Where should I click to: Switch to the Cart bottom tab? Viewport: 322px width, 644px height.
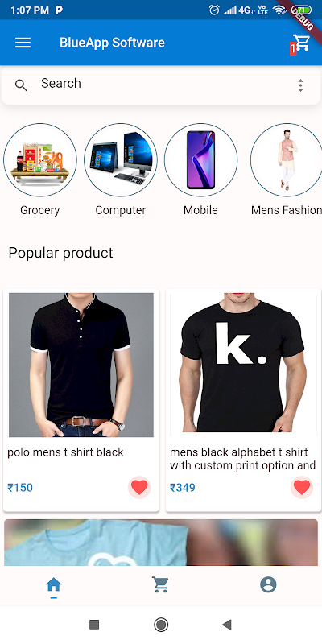click(160, 584)
